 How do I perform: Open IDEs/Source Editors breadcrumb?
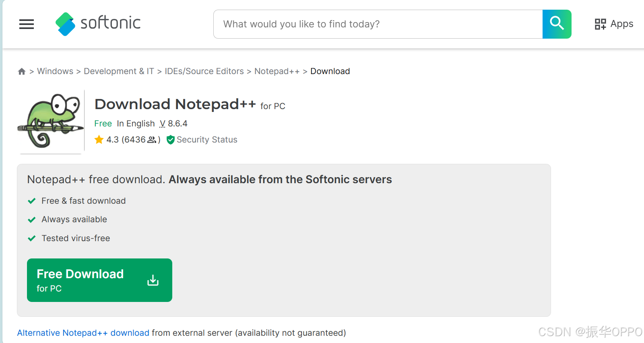[x=204, y=71]
